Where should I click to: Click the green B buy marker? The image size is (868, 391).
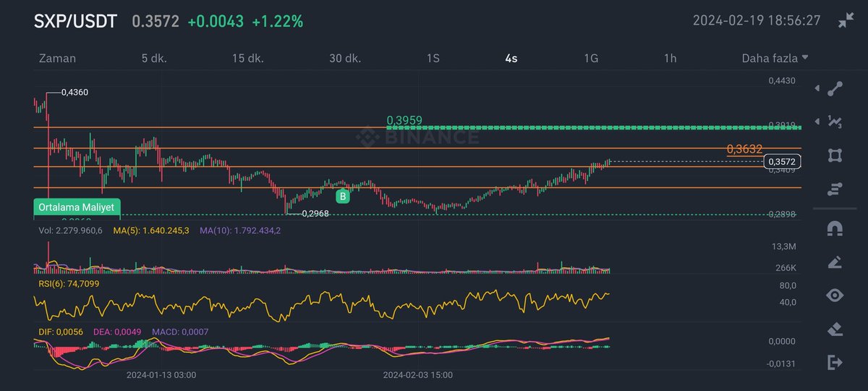[343, 195]
